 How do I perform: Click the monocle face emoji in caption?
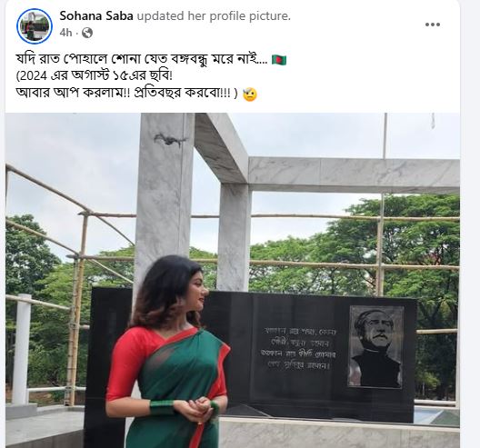(250, 95)
